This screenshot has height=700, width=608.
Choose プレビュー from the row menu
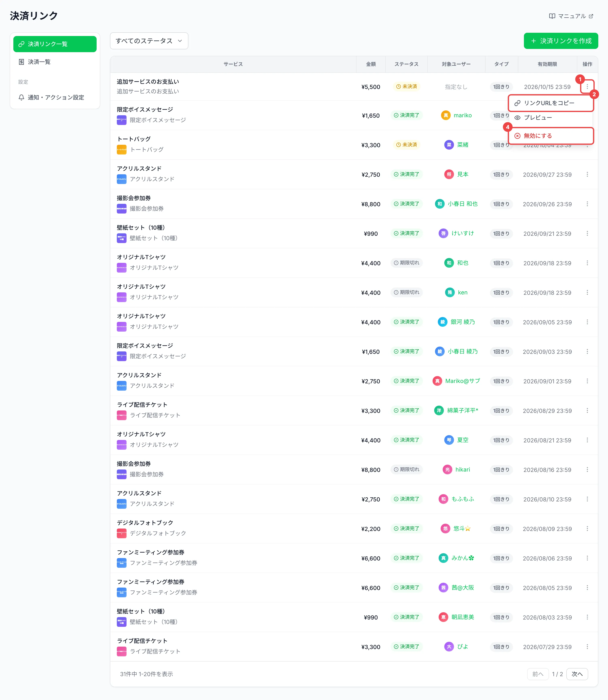coord(551,118)
